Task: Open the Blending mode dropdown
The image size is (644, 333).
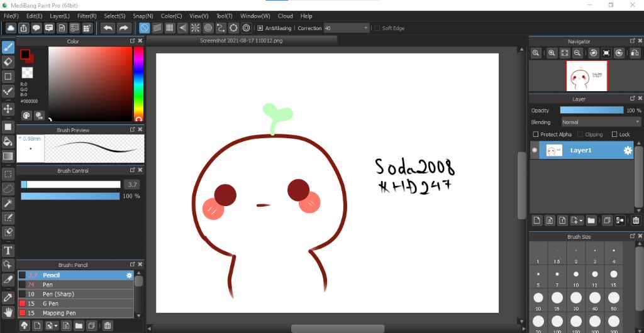Action: click(x=601, y=123)
